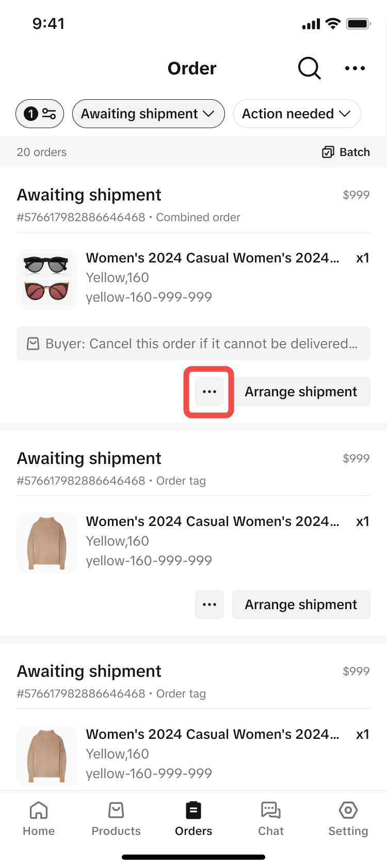Arrange shipment for the second order
Viewport: 387px width, 868px height.
(301, 605)
